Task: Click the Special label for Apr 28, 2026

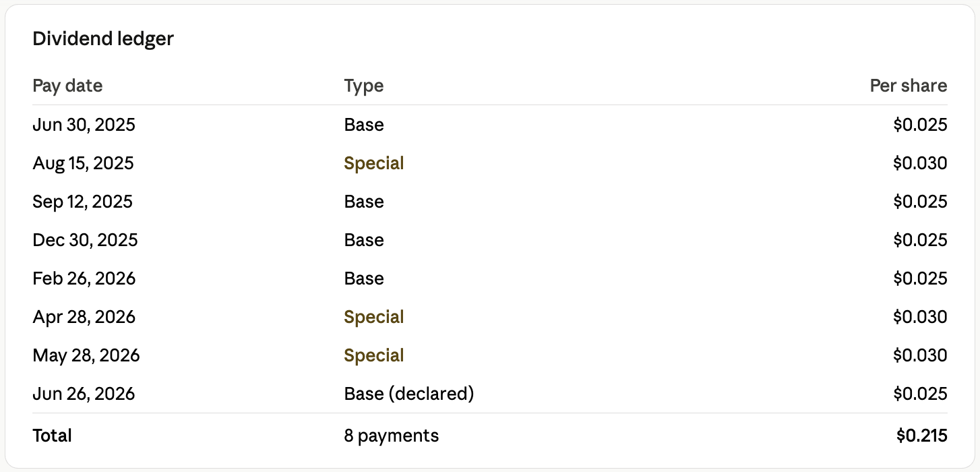Action: [x=374, y=317]
